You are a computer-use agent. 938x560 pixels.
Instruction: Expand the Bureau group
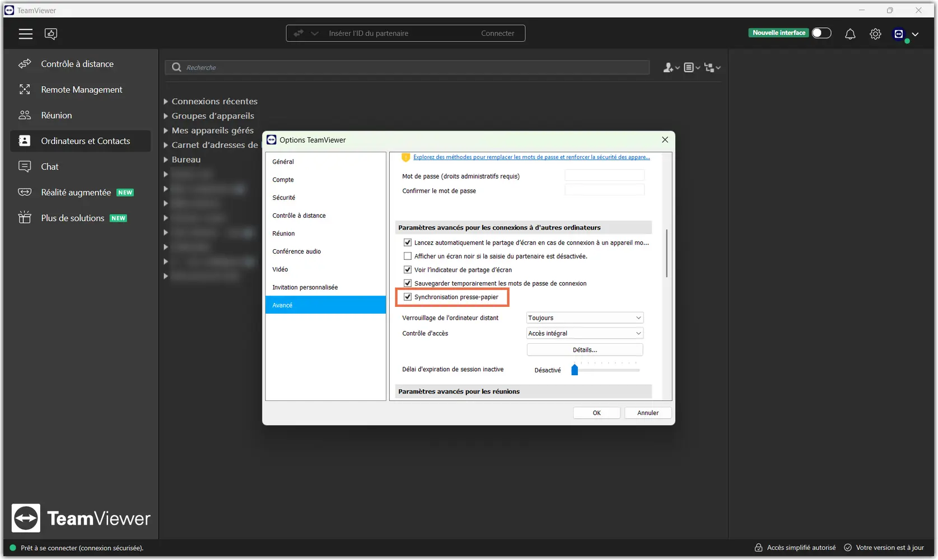(166, 160)
